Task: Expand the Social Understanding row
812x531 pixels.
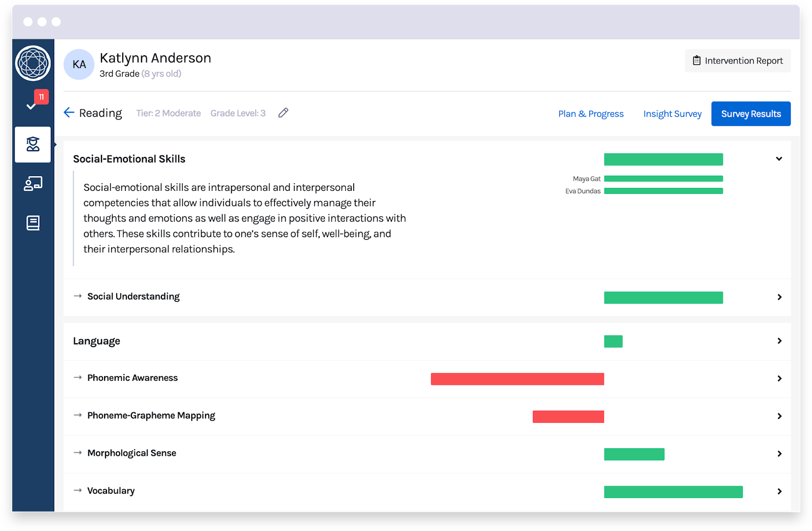Action: [779, 297]
